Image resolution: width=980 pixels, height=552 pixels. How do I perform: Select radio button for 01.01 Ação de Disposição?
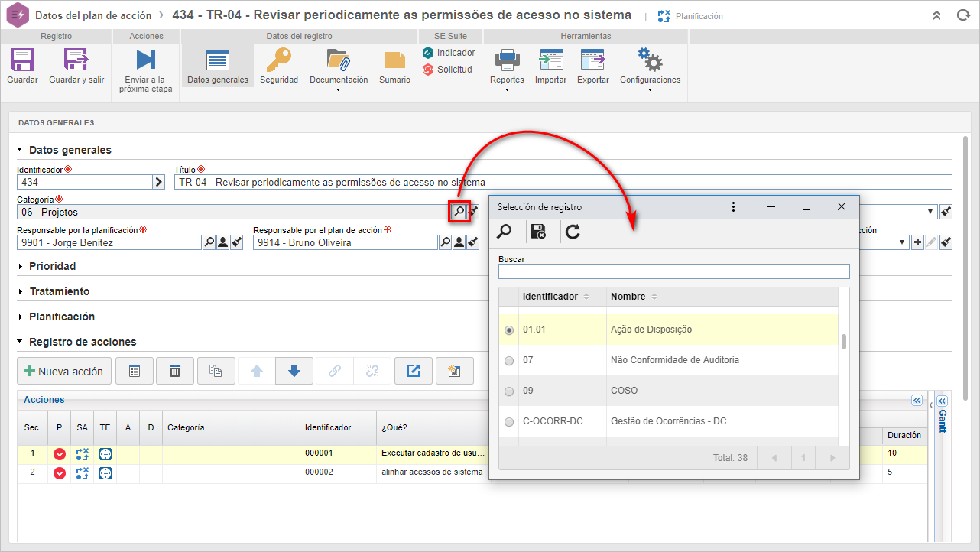[509, 330]
